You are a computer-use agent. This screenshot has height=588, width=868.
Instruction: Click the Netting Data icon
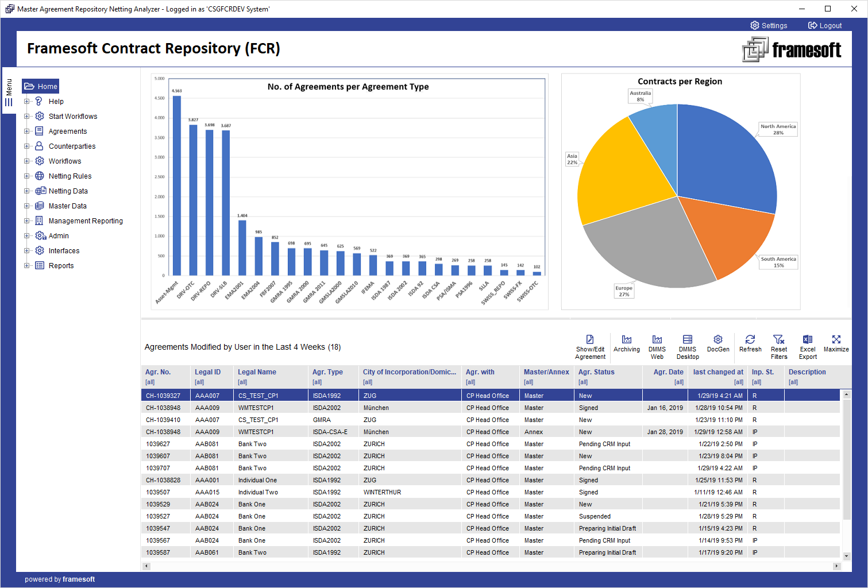[x=41, y=191]
